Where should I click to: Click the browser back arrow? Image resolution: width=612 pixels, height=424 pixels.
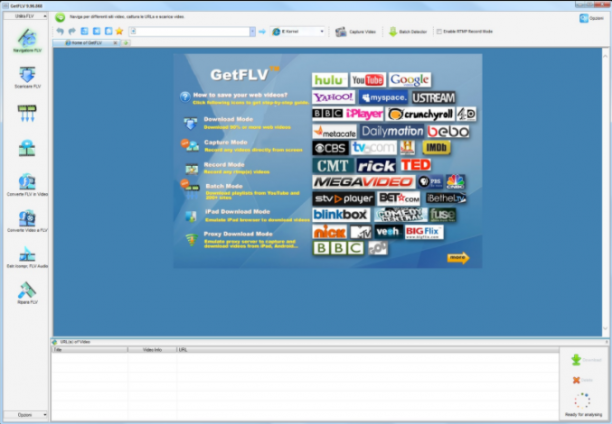[60, 31]
